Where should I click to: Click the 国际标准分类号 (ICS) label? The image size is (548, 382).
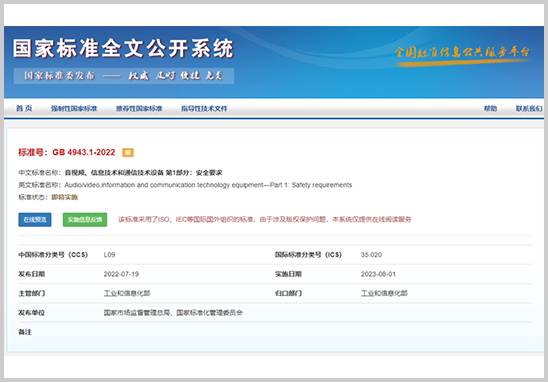click(x=308, y=255)
